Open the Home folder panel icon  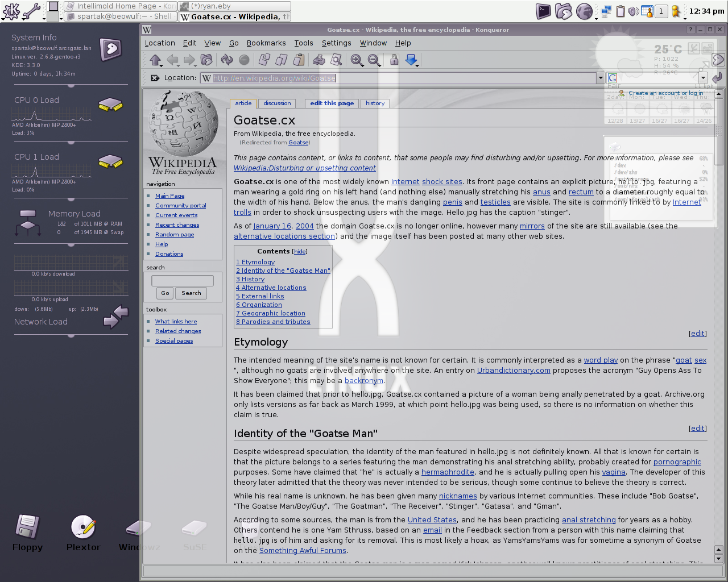pos(563,11)
